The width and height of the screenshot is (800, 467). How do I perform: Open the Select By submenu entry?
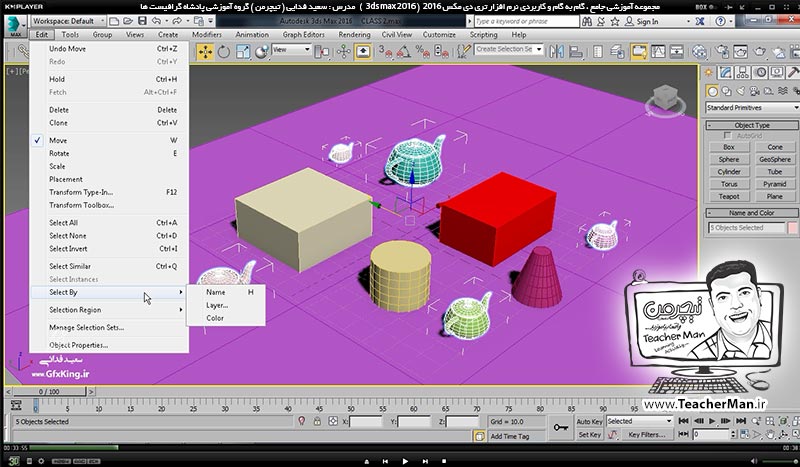point(109,292)
